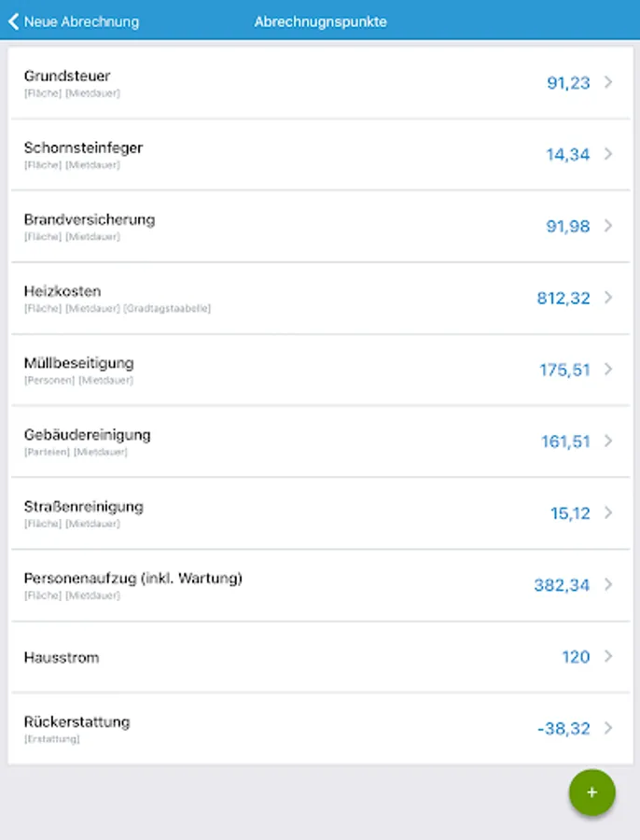Image resolution: width=640 pixels, height=840 pixels.
Task: Tap the Hausstrom chevron arrow
Action: 608,656
